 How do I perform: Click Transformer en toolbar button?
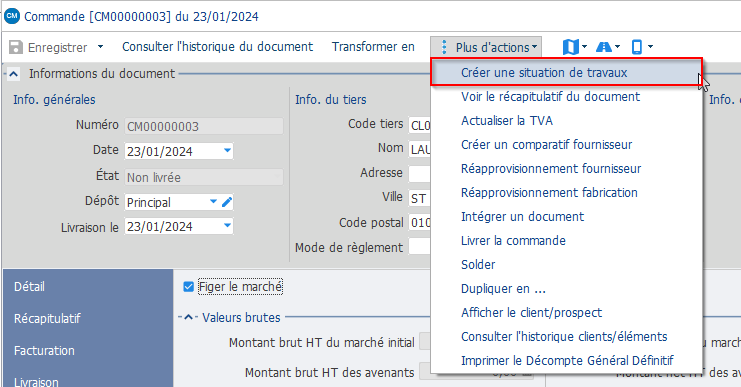click(373, 47)
